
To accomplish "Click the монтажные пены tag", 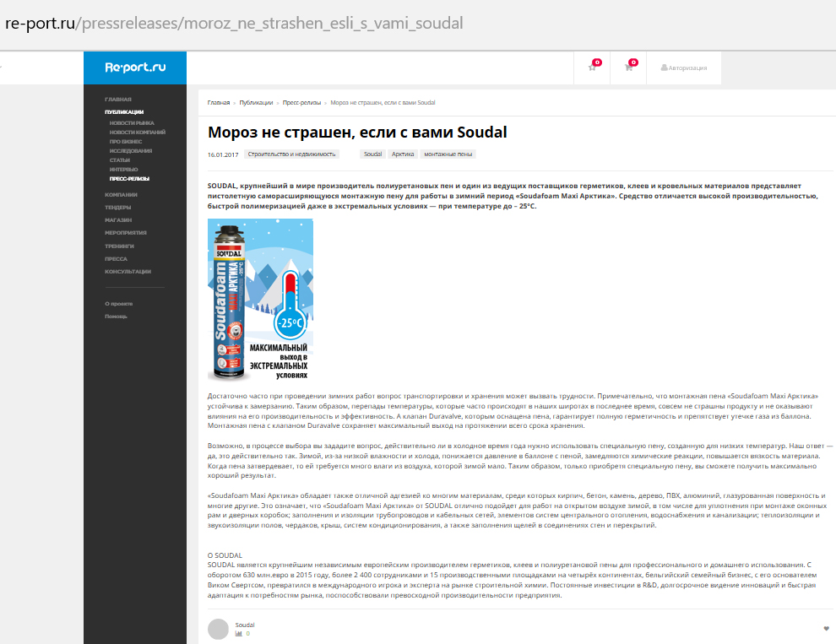I will 448,154.
